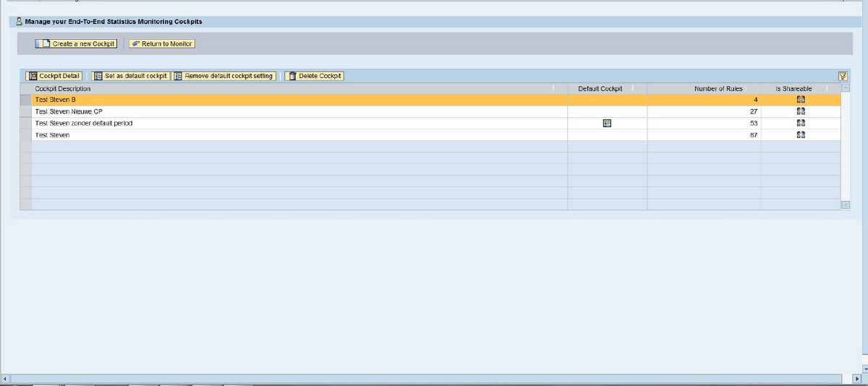Select row selector for Test Steven Nieuwe CP

click(x=26, y=111)
